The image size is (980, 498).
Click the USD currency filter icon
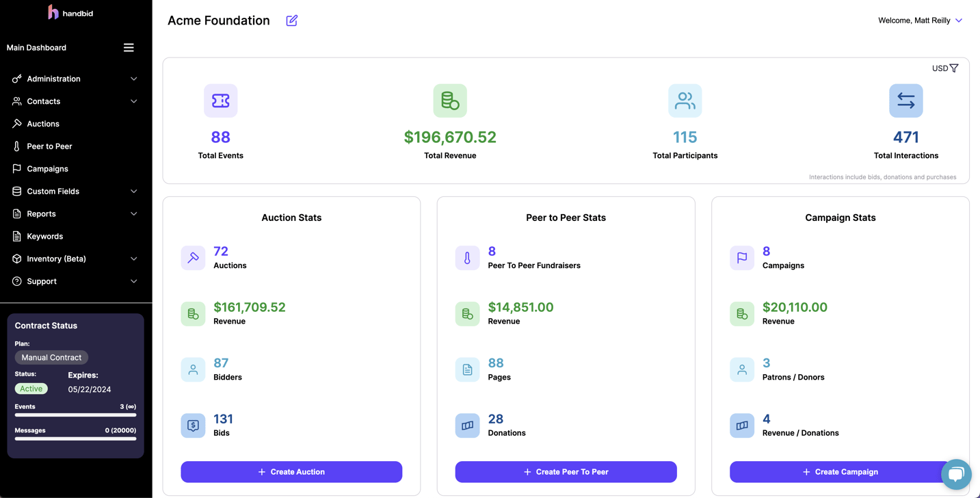point(954,68)
